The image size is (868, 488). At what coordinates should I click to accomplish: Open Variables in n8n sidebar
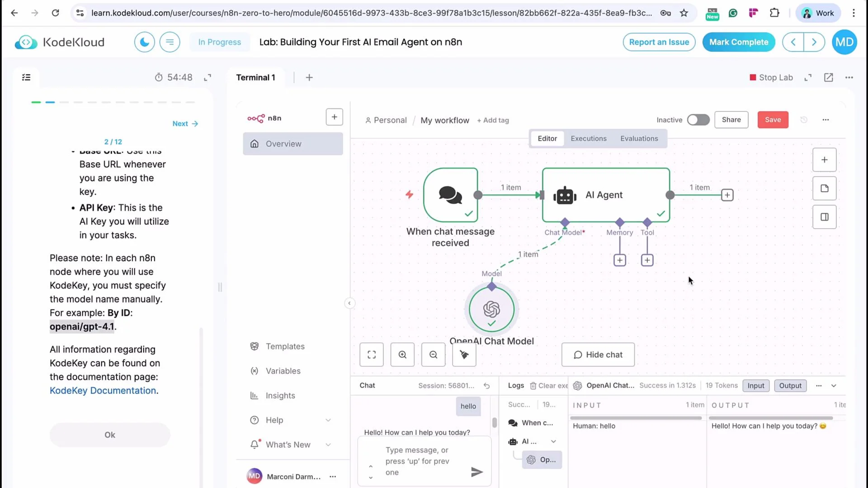(292, 371)
